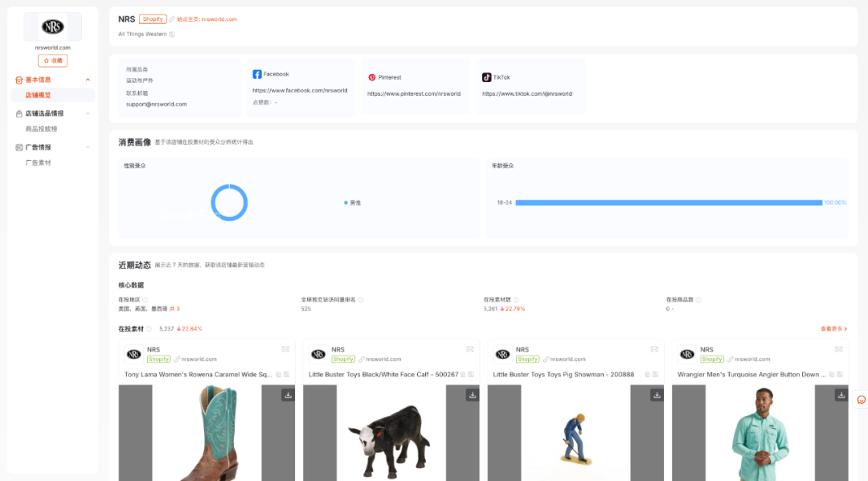Screen dimensions: 868x481
Task: Click the 基本信息 store icon
Action: tap(18, 80)
